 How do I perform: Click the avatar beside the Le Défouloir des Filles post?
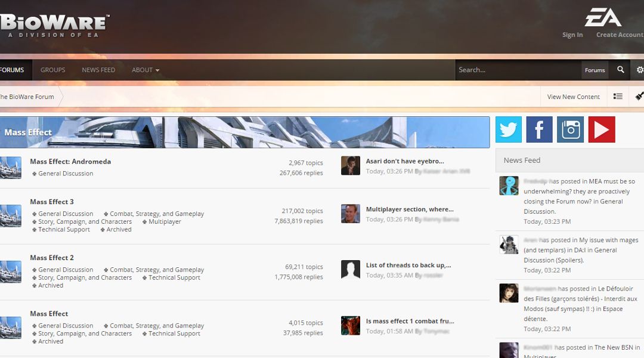point(509,293)
